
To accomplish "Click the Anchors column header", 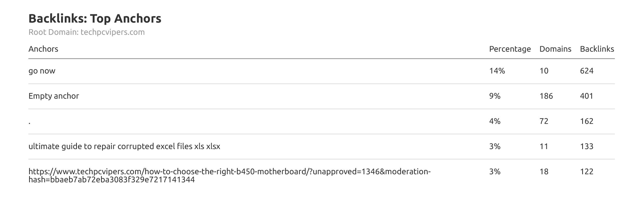I will 43,49.
